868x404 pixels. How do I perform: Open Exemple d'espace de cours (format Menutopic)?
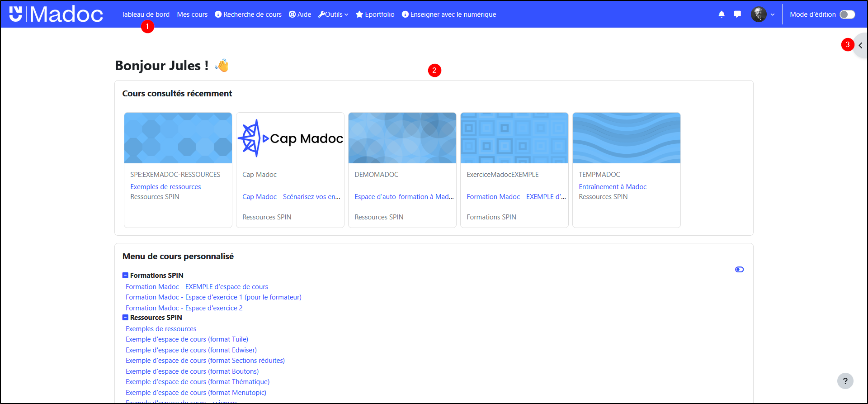(x=196, y=393)
